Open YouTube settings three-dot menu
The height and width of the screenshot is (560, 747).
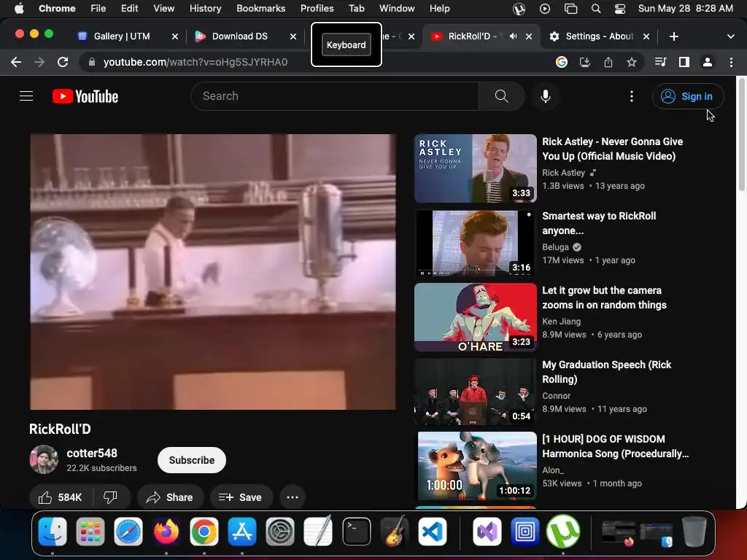632,96
